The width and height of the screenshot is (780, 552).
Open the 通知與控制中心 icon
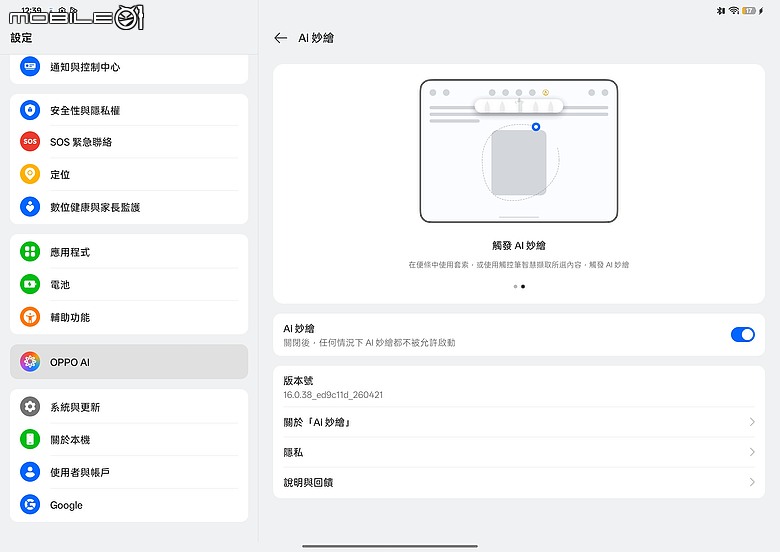point(30,66)
